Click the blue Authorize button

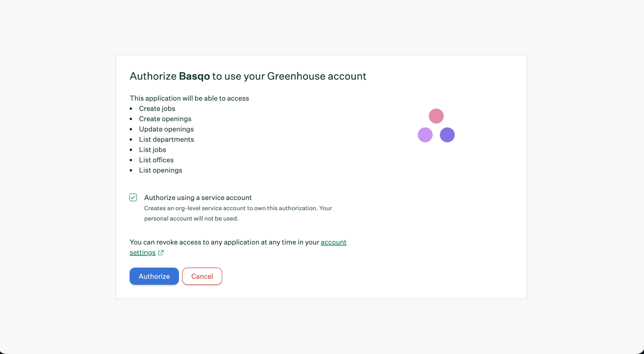154,276
